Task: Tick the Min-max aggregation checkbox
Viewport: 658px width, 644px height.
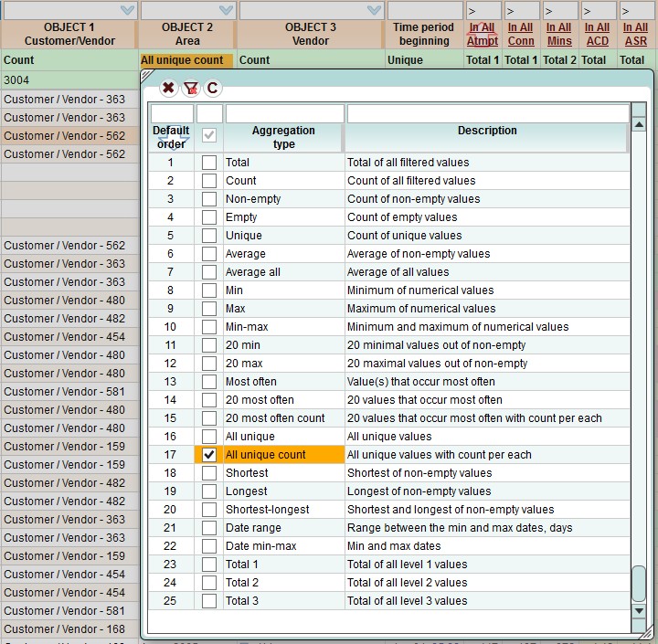Action: pos(209,327)
